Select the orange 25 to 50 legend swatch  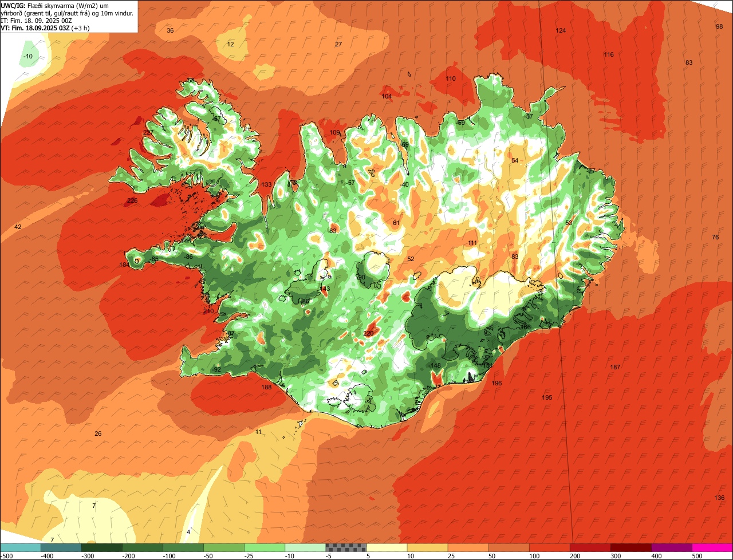point(468,547)
